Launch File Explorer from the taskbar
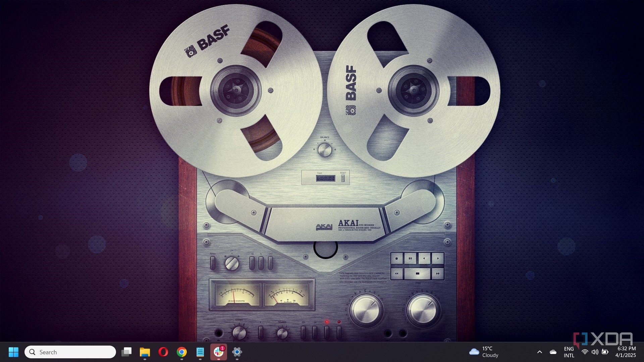 point(145,352)
